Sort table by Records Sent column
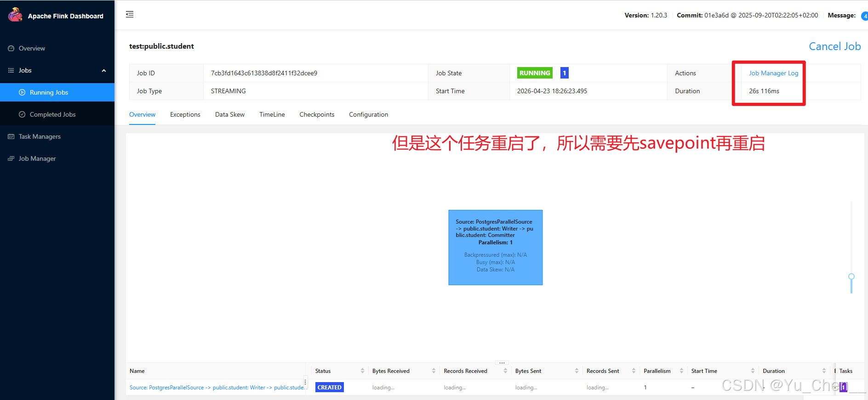 [x=634, y=371]
